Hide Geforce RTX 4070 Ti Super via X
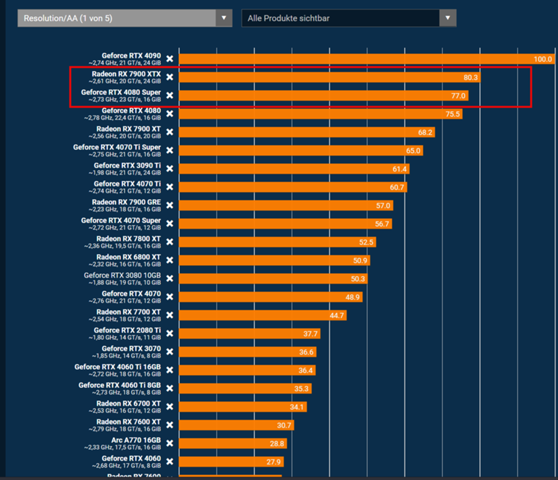The image size is (558, 480). click(170, 150)
